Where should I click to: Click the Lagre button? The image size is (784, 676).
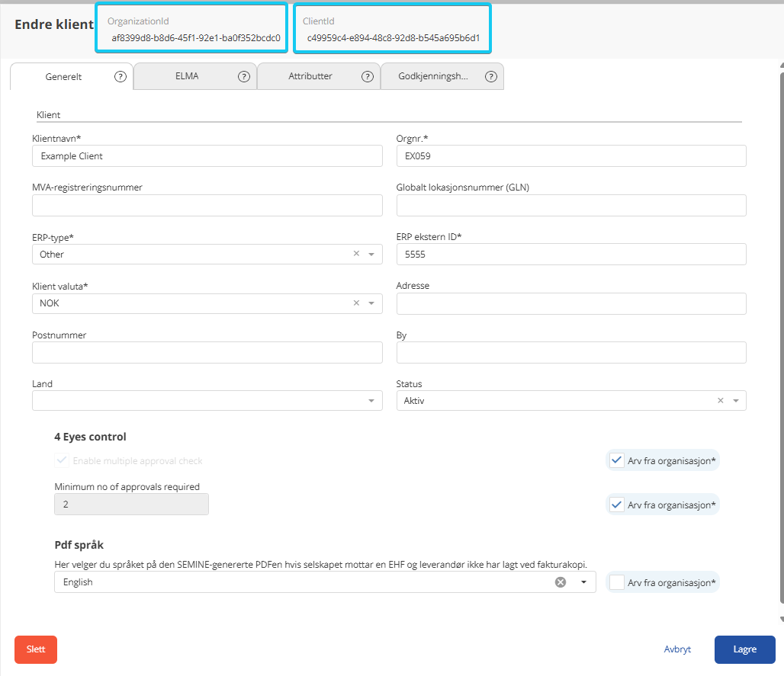744,649
